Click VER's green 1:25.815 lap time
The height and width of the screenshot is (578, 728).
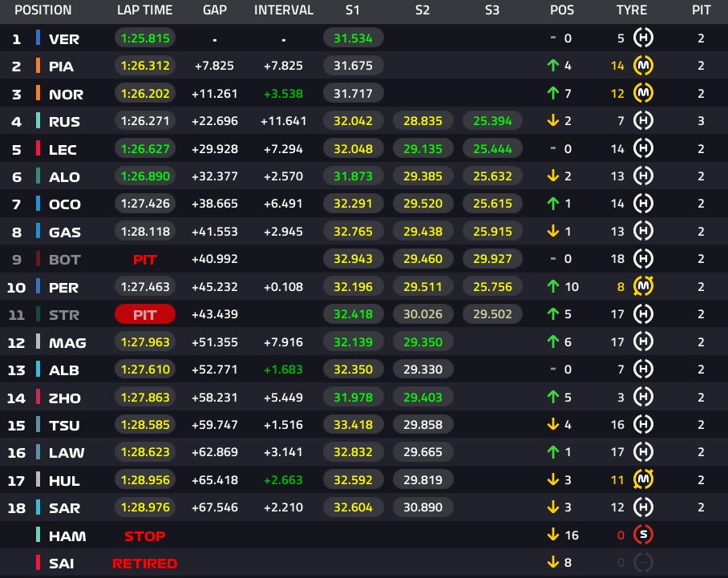[145, 38]
